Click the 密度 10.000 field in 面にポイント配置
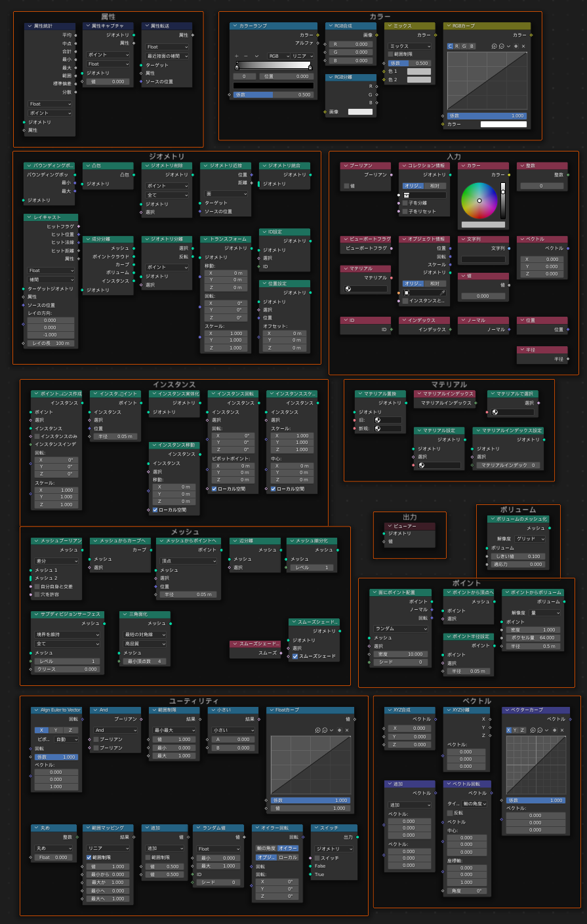 click(x=401, y=654)
